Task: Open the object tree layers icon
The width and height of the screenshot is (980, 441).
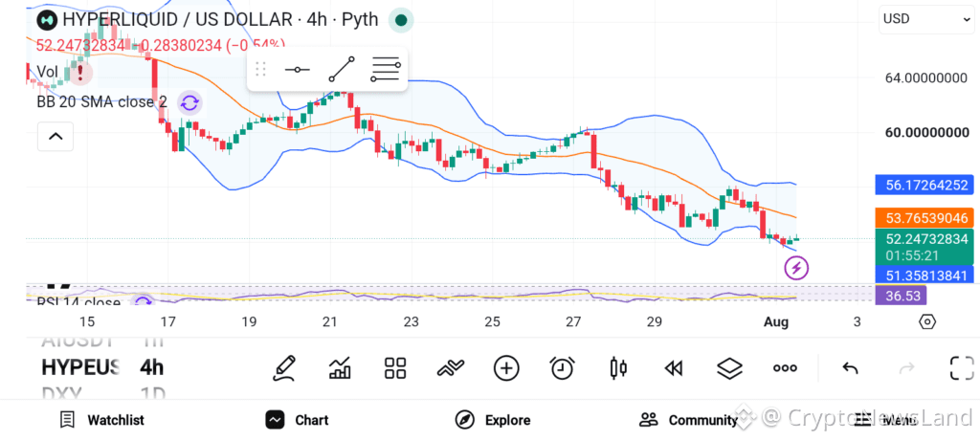Action: click(728, 368)
